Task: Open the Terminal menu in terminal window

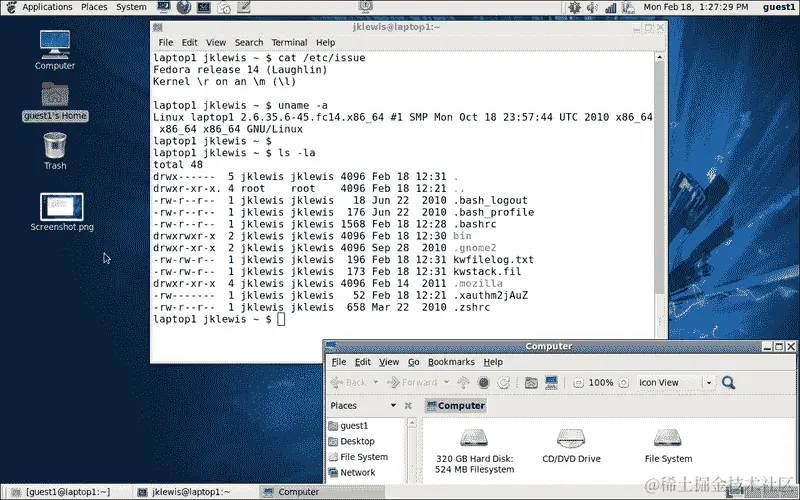Action: [289, 42]
